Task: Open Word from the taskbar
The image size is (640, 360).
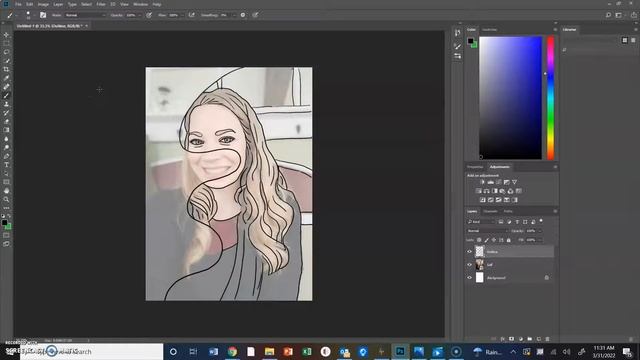Action: [213, 351]
